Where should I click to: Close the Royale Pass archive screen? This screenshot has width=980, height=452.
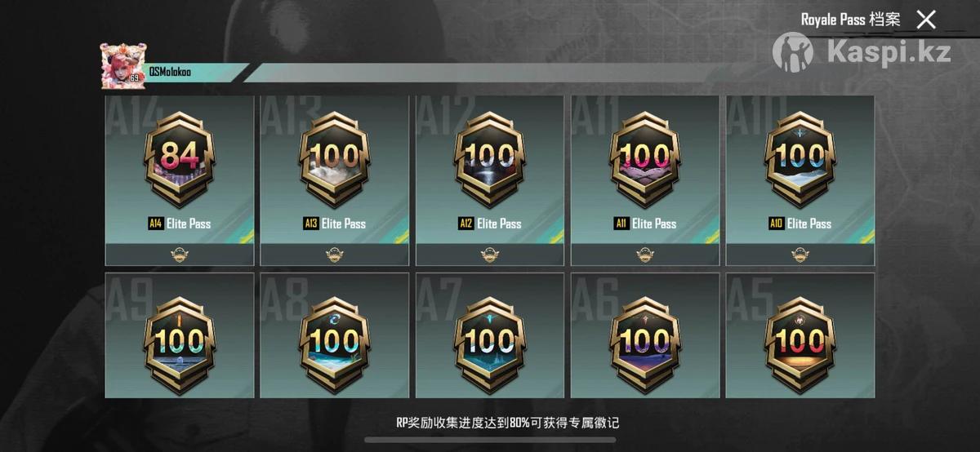click(925, 20)
